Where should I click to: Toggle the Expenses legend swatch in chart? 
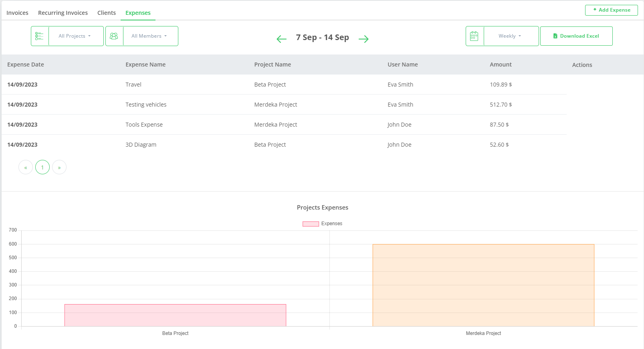click(311, 224)
